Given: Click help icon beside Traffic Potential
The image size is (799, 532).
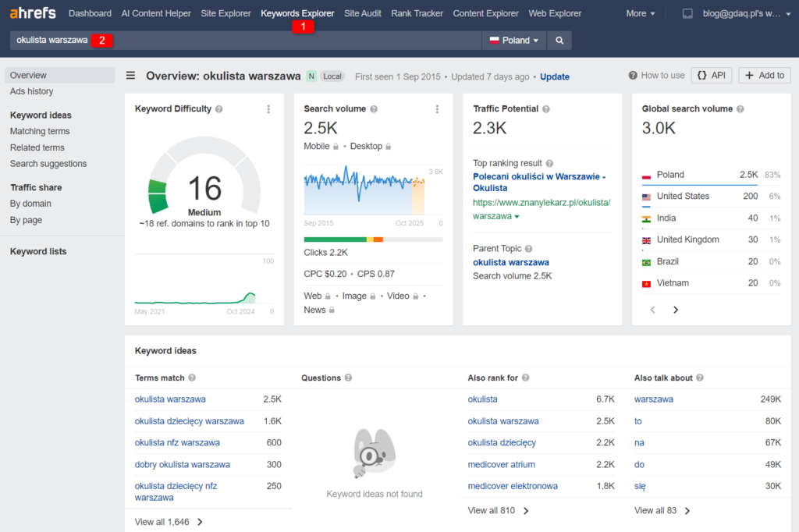Looking at the screenshot, I should click(547, 109).
